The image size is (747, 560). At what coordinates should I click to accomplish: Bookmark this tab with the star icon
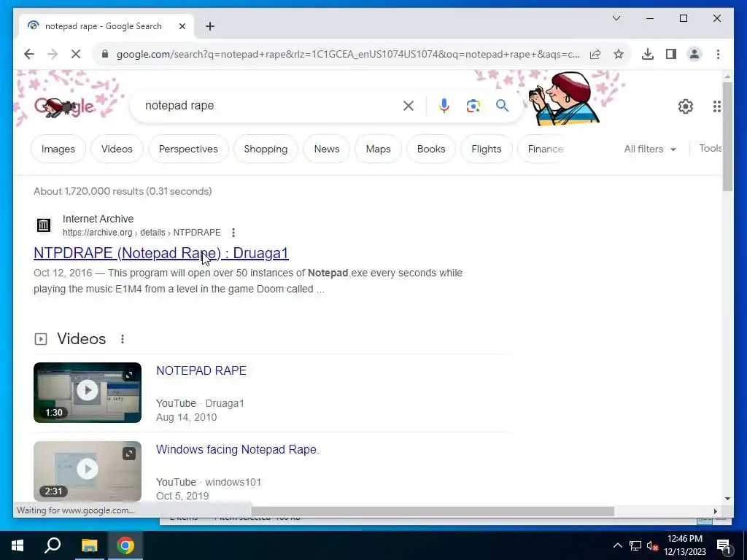pyautogui.click(x=619, y=54)
